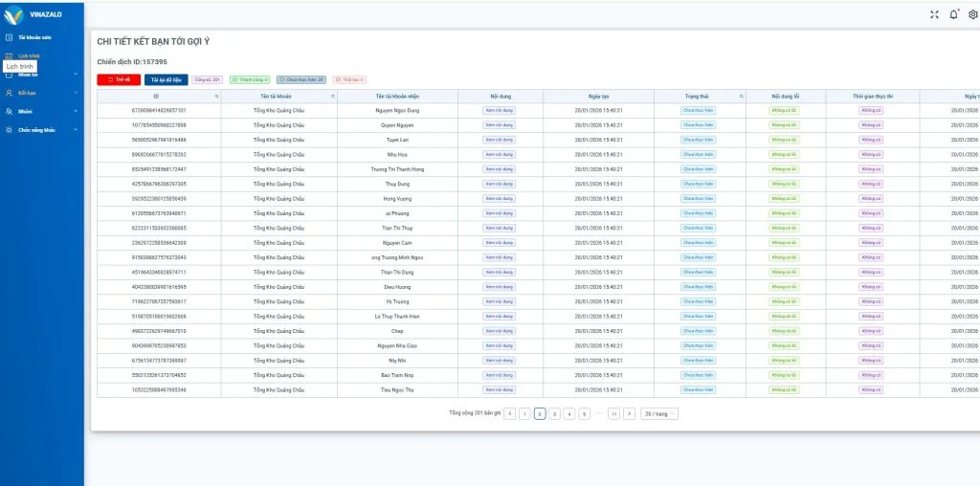Click the fullscreen icon in the top bar
The width and height of the screenshot is (980, 486).
pyautogui.click(x=935, y=14)
